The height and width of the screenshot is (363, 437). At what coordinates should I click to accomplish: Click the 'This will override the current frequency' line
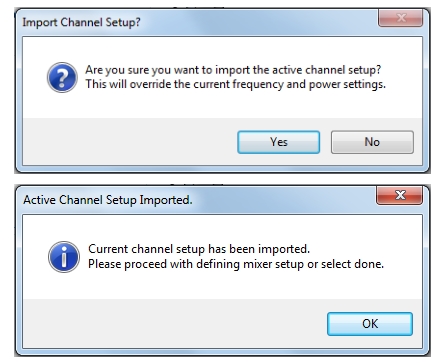click(235, 84)
